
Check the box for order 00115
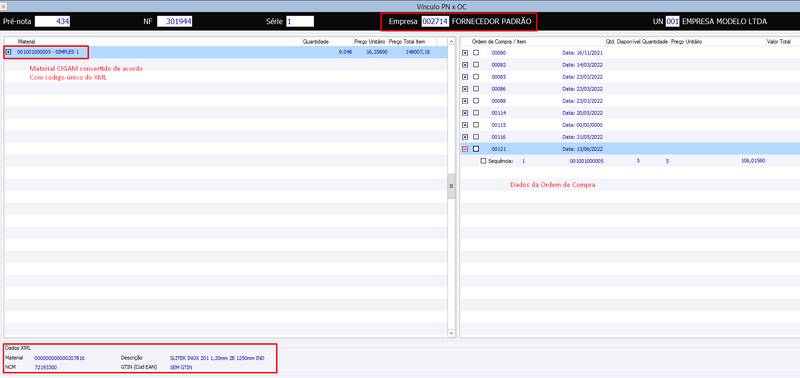coord(476,125)
